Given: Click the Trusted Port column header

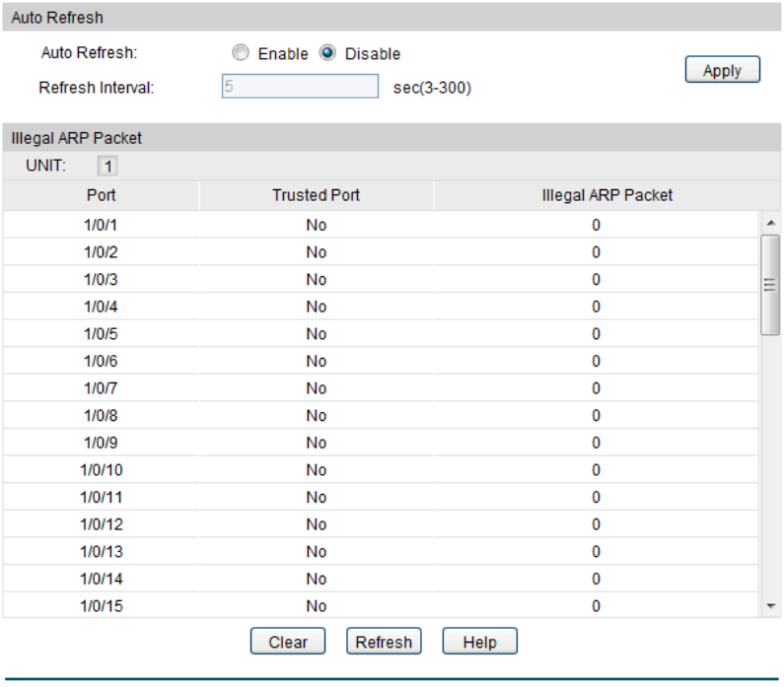Looking at the screenshot, I should tap(316, 195).
